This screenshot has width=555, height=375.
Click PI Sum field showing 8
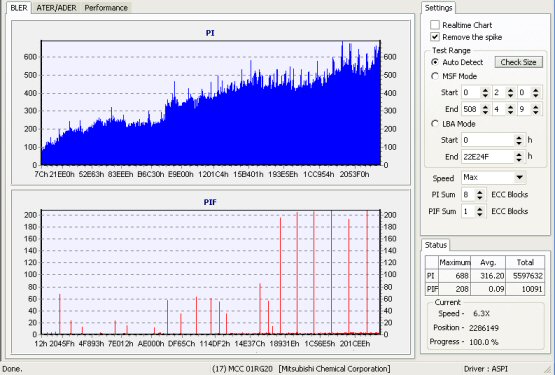(468, 195)
